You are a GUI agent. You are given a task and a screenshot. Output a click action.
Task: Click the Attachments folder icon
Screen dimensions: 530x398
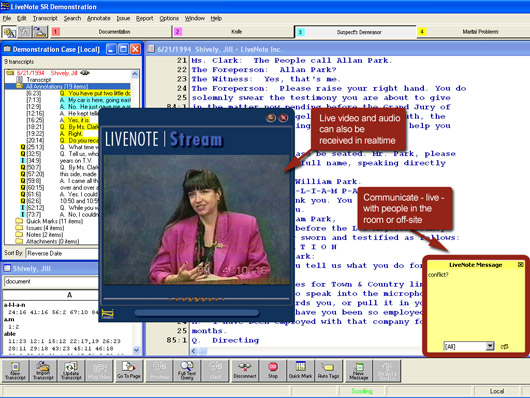tap(19, 241)
